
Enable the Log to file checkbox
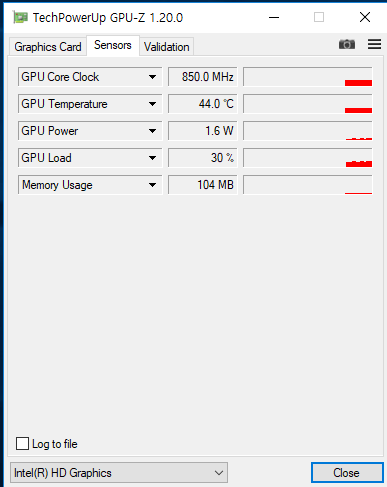22,444
